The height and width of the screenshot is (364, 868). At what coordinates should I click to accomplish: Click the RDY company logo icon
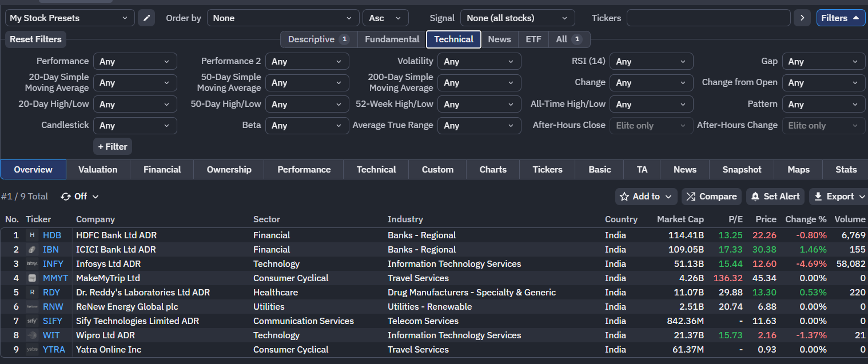tap(32, 293)
